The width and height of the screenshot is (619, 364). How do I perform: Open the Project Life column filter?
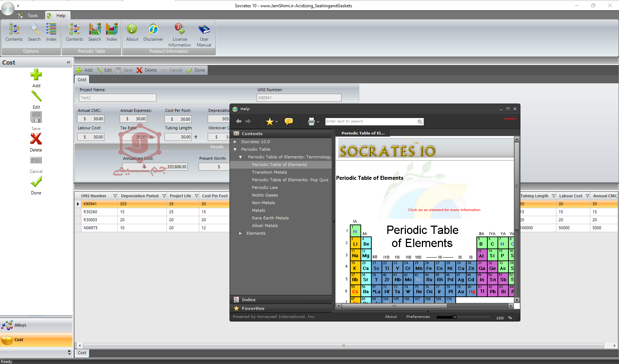coord(196,196)
